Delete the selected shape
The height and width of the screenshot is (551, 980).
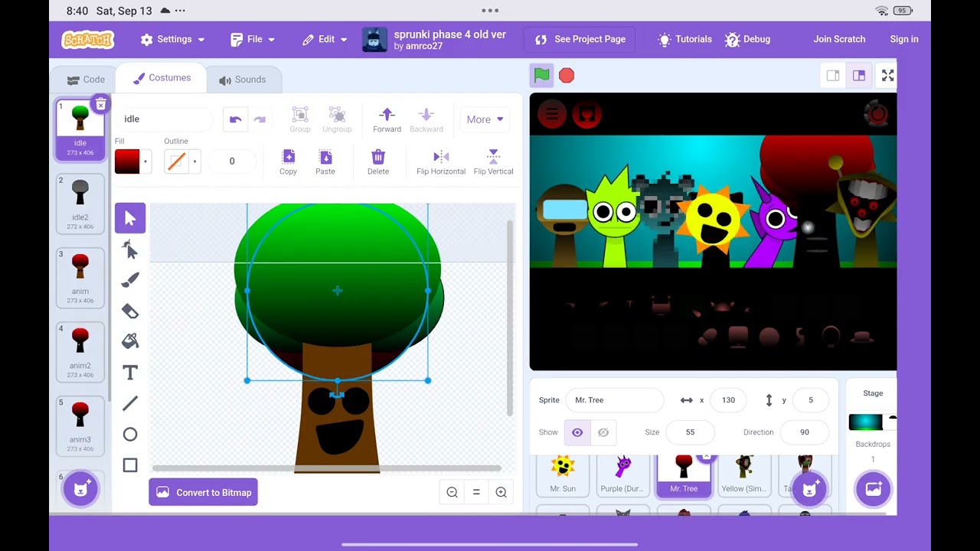click(378, 161)
